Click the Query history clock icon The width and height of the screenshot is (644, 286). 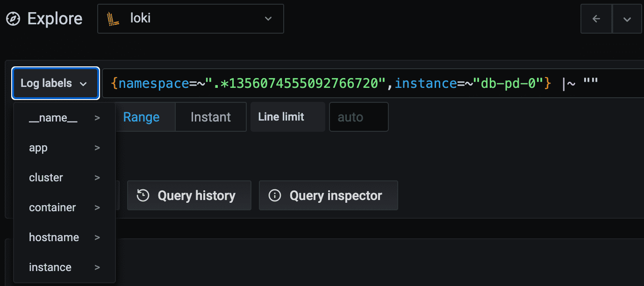click(x=143, y=195)
